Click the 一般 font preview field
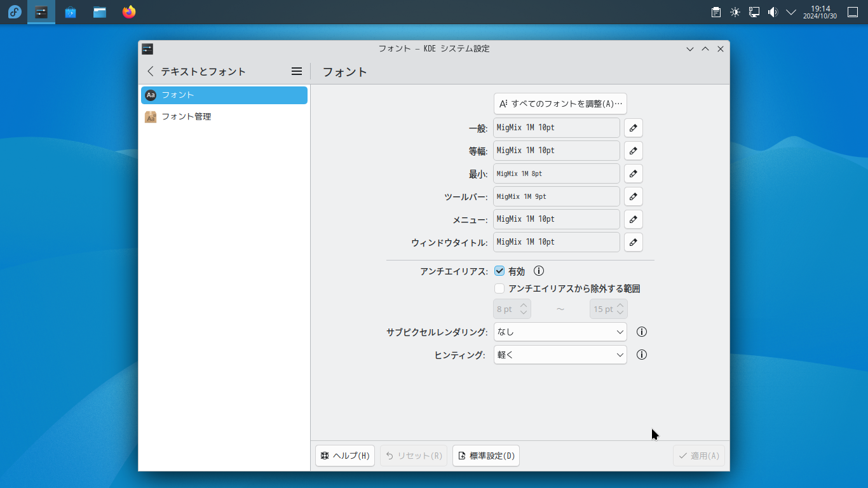The height and width of the screenshot is (488, 868). 557,128
